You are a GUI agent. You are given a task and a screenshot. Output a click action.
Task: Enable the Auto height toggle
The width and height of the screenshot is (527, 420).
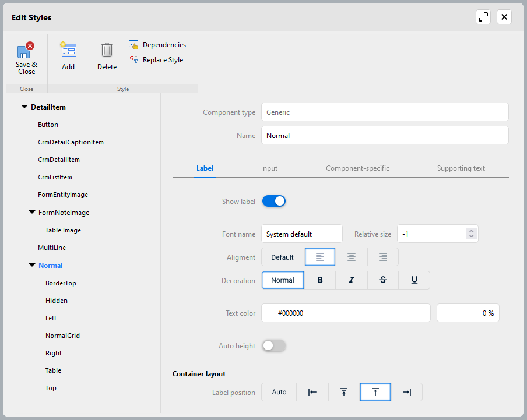(x=274, y=346)
